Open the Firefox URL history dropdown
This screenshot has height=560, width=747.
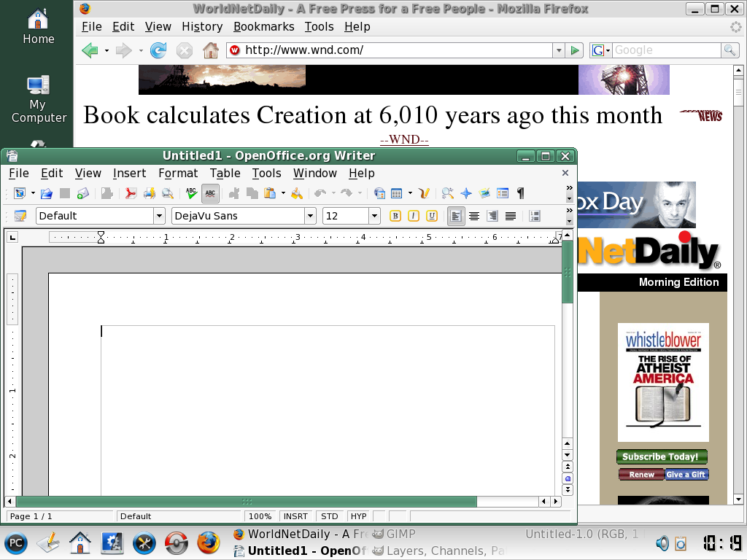point(559,50)
